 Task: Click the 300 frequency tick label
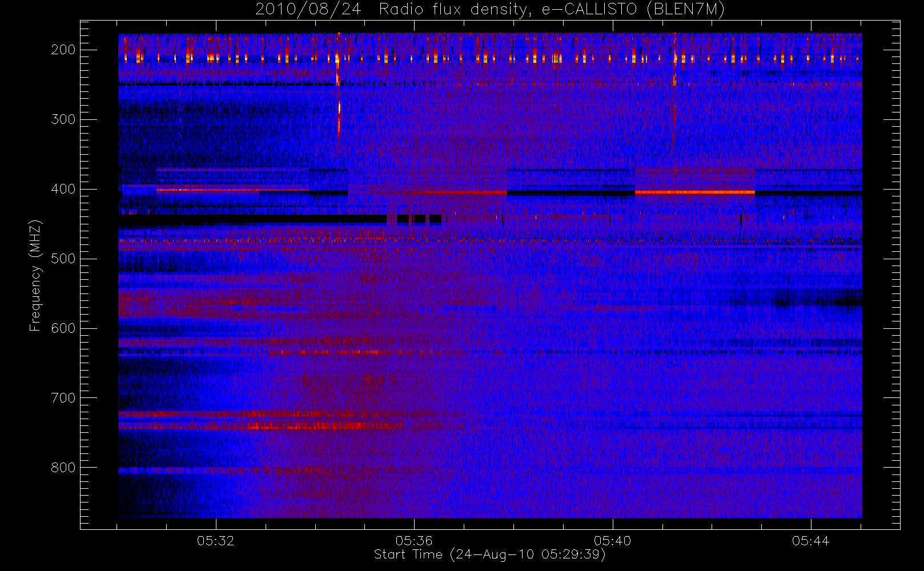click(63, 119)
